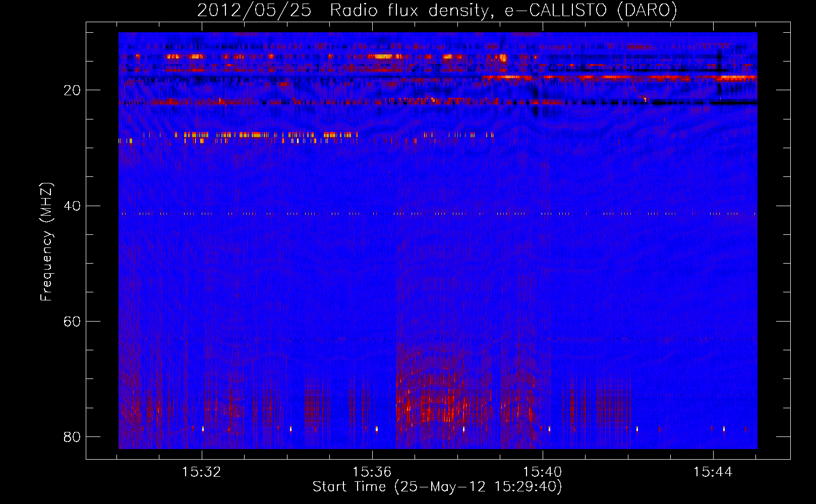Click the 15:36 time axis label

(372, 472)
